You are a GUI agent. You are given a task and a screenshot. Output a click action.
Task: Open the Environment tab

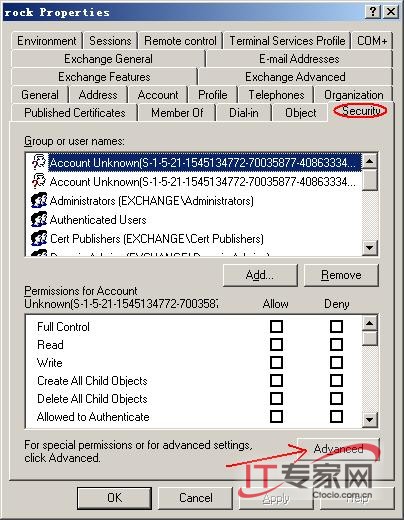[47, 41]
